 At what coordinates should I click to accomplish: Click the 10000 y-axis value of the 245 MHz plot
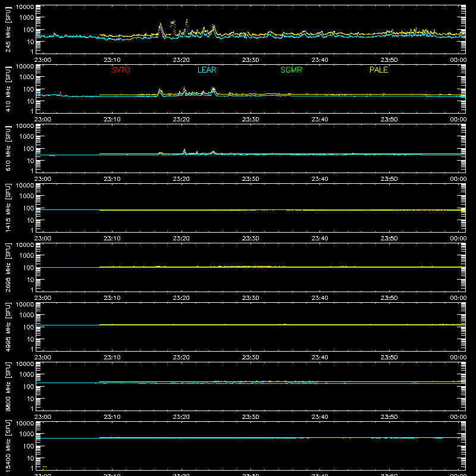tap(25, 7)
